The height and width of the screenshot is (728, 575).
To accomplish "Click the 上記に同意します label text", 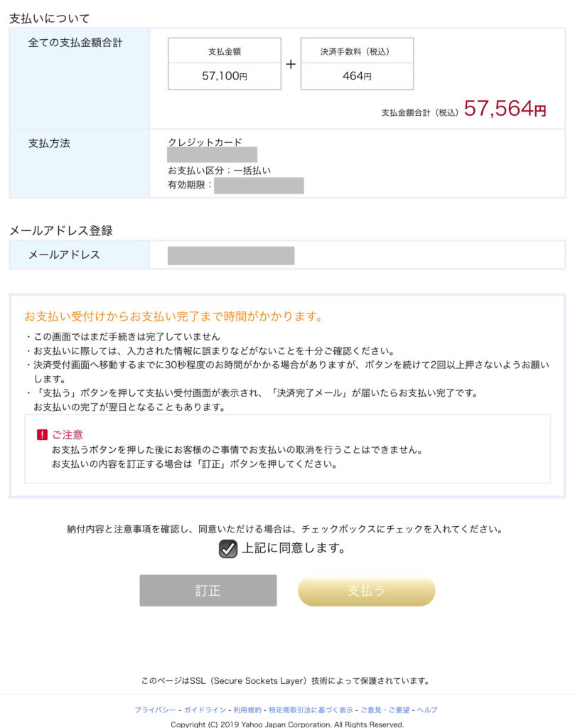I will coord(294,548).
